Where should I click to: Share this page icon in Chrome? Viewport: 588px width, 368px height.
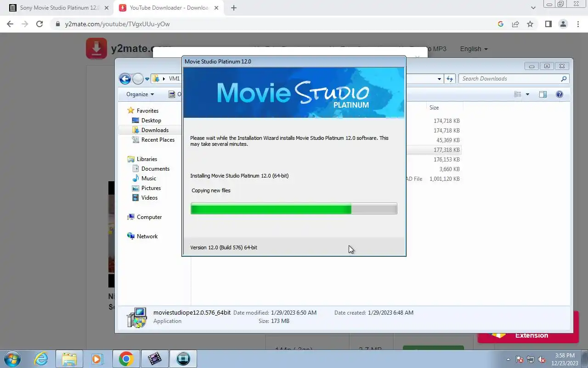tap(515, 24)
